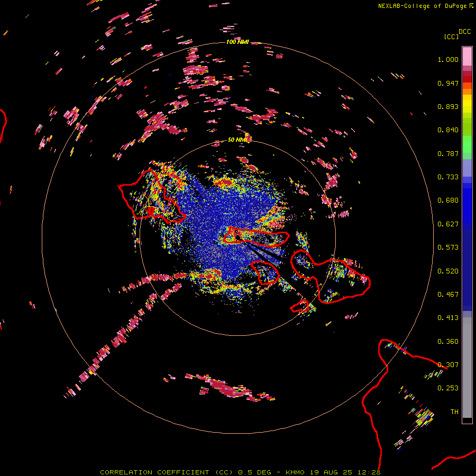
Task: Click the 0.840 scale value
Action: click(448, 130)
